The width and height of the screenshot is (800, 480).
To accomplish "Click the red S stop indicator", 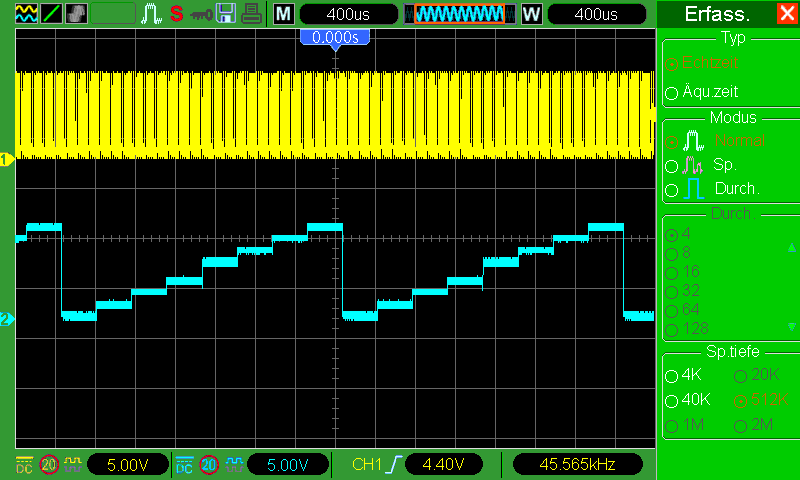I will click(177, 14).
